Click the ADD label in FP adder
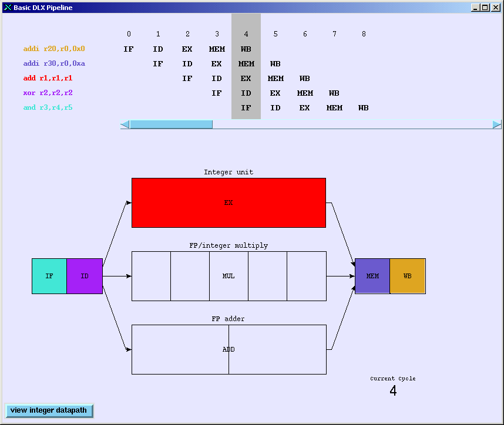 [229, 349]
